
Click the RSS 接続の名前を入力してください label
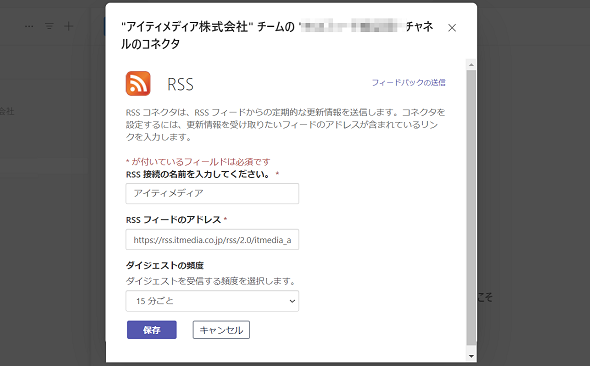tap(198, 175)
